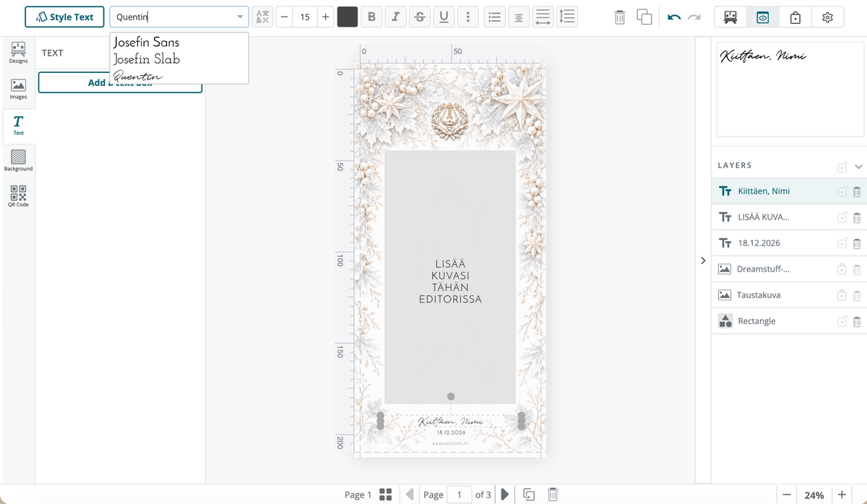Delete the current page from bottom bar

[x=553, y=495]
